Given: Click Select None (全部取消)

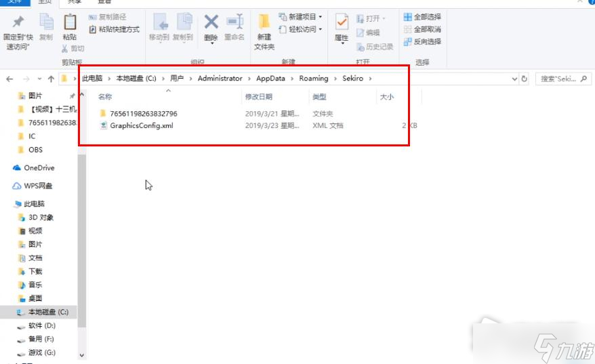Looking at the screenshot, I should click(x=422, y=29).
